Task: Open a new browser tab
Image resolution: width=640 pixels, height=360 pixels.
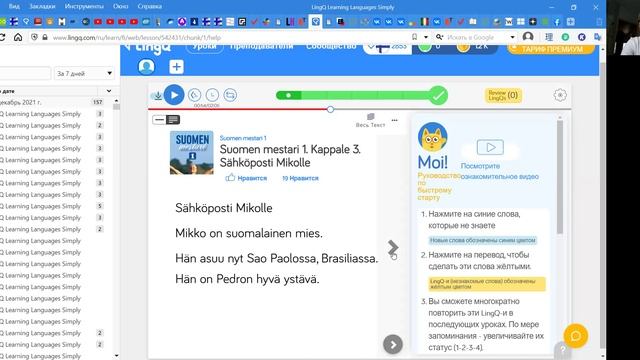Action: click(571, 22)
